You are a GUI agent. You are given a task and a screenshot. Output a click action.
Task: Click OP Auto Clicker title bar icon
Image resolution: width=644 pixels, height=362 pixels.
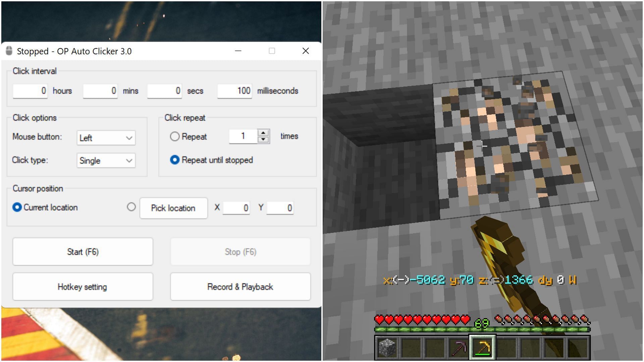click(8, 51)
